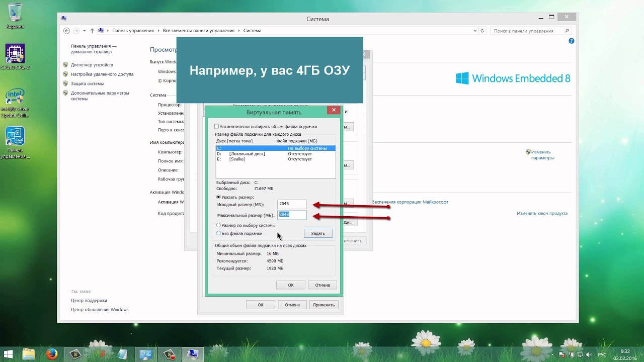Open Центр поддержки link
The image size is (644, 362).
pyautogui.click(x=89, y=300)
